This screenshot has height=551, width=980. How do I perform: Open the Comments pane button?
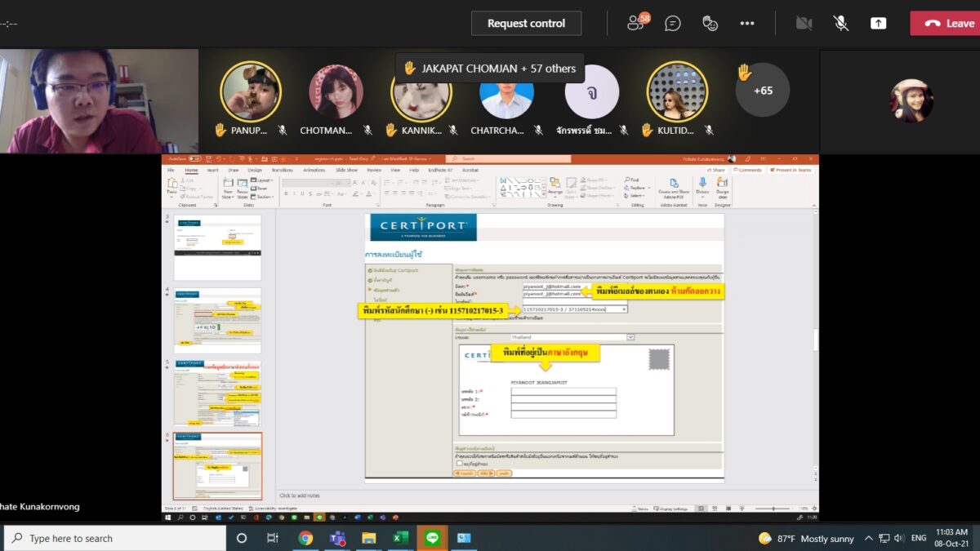point(749,170)
